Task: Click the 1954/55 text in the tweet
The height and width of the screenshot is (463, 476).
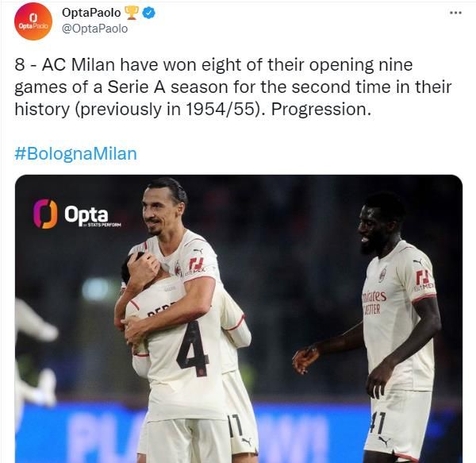Action: click(220, 109)
